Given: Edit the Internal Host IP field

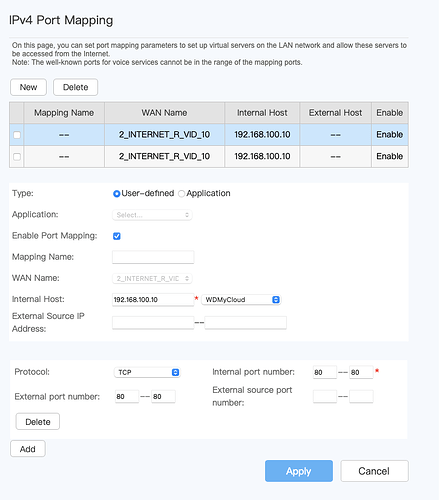Looking at the screenshot, I should click(153, 300).
